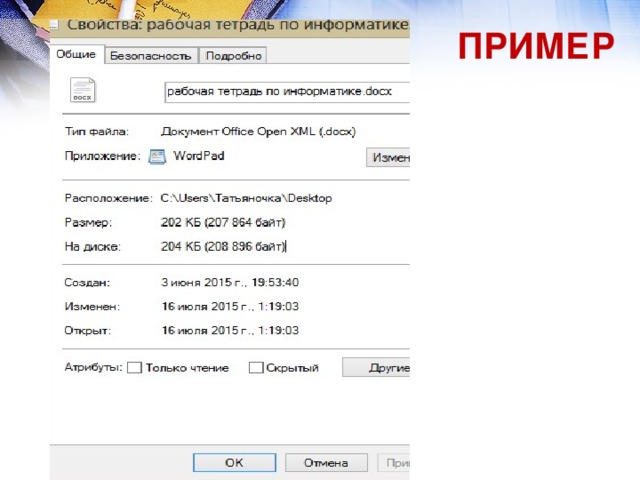The width and height of the screenshot is (640, 480).
Task: Click the text C:\Users\Татьяночка\Desktop
Action: coord(246,198)
